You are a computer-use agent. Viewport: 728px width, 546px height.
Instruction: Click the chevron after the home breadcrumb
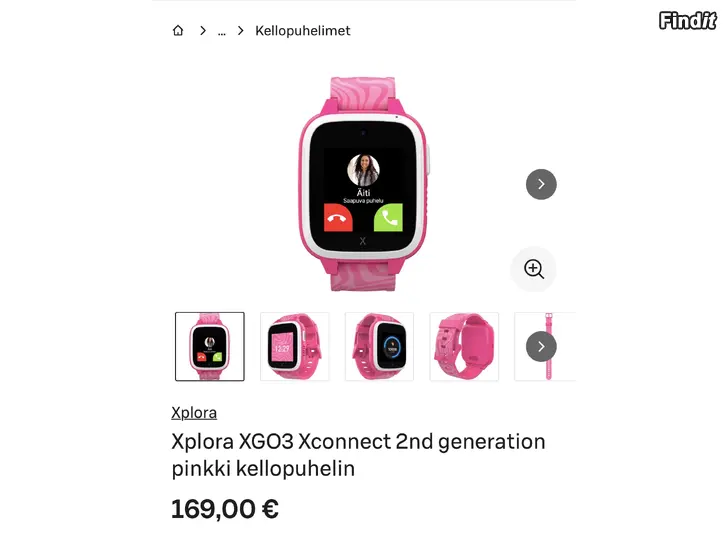[x=202, y=31]
